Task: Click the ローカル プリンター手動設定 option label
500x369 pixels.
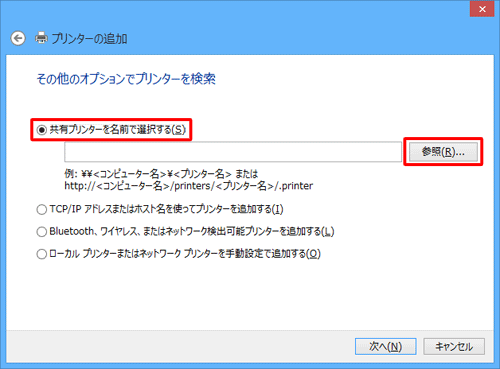Action: coord(185,254)
